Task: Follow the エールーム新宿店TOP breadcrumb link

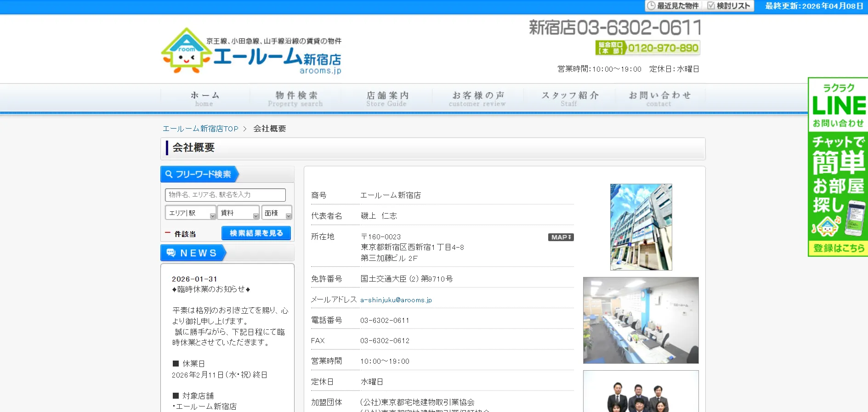Action: 200,129
